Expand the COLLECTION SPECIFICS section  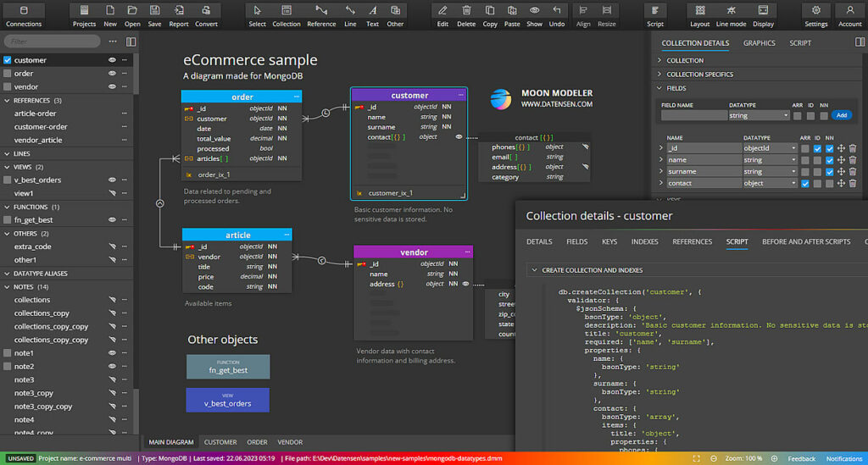(x=699, y=74)
